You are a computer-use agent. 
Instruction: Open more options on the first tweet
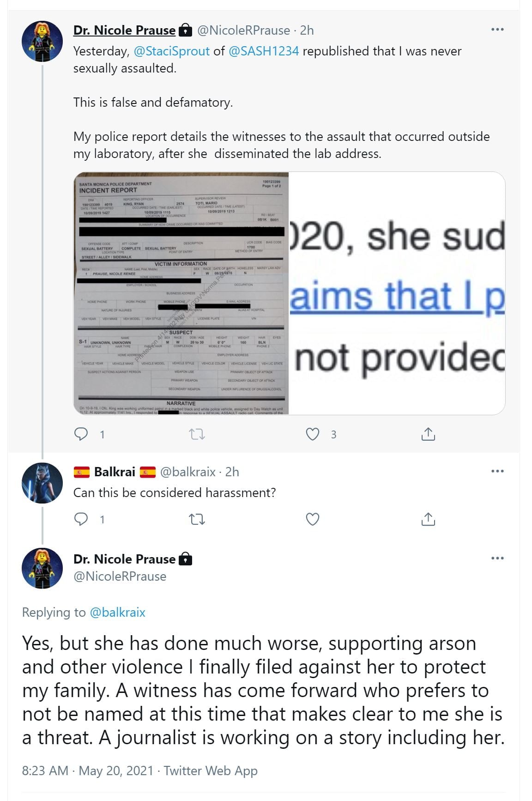coord(497,30)
